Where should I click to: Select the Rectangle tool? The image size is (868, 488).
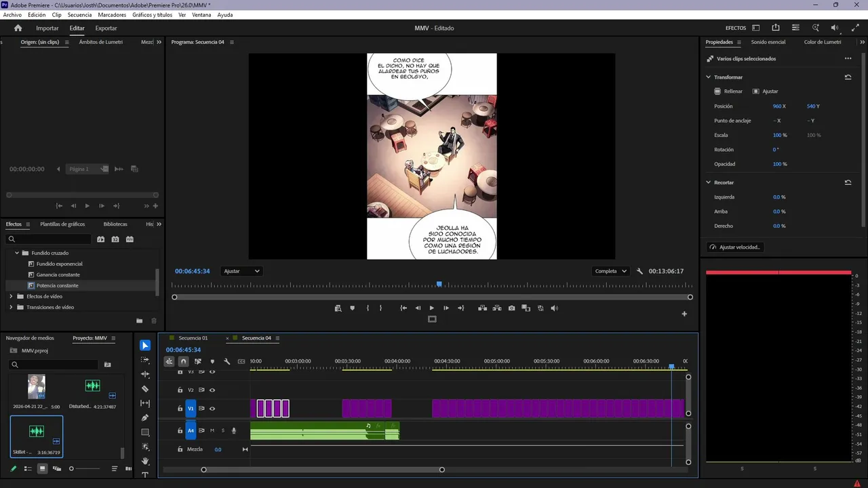[x=145, y=432]
